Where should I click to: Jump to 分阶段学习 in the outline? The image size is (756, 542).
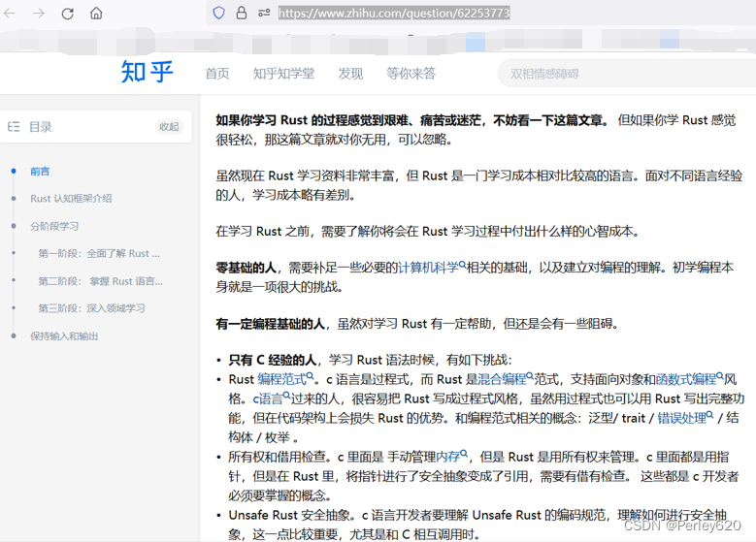[x=54, y=226]
